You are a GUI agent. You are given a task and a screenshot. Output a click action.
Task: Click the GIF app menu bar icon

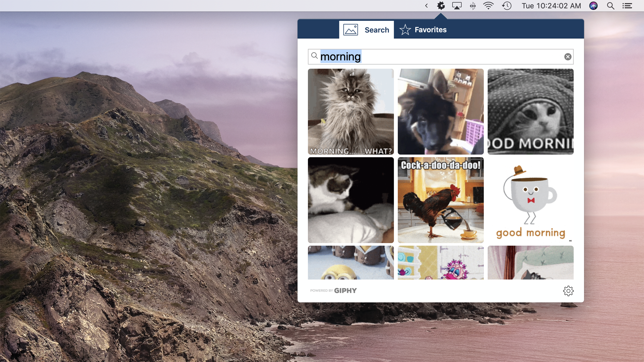point(441,6)
